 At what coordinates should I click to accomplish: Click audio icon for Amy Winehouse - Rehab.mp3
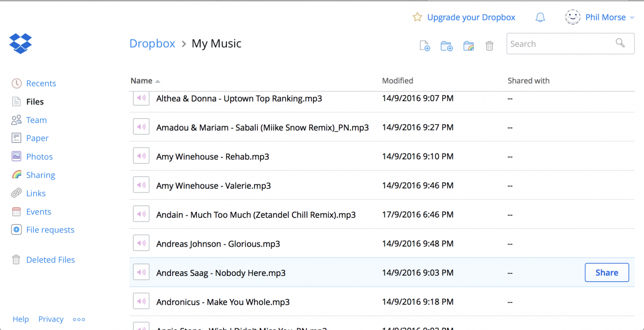(x=141, y=156)
